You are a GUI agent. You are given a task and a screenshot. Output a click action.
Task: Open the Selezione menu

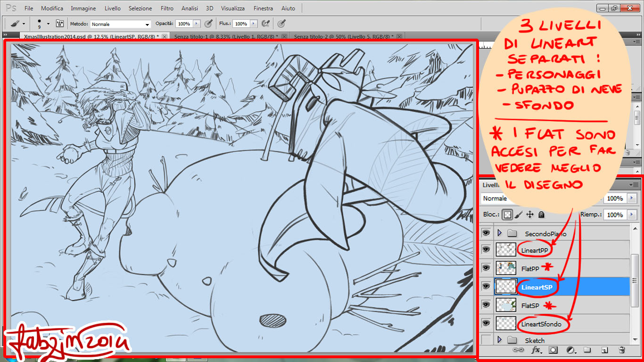point(140,8)
